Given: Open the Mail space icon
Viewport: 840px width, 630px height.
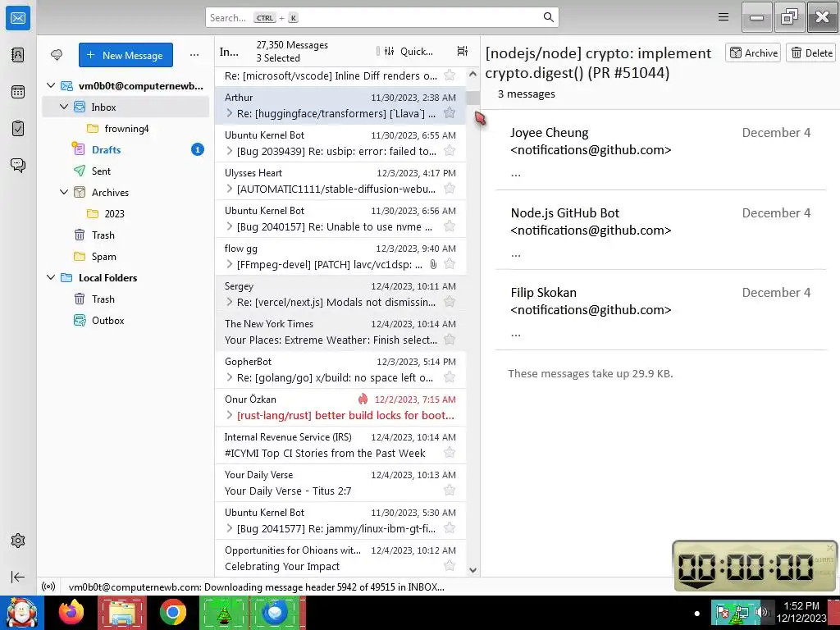Looking at the screenshot, I should point(18,18).
